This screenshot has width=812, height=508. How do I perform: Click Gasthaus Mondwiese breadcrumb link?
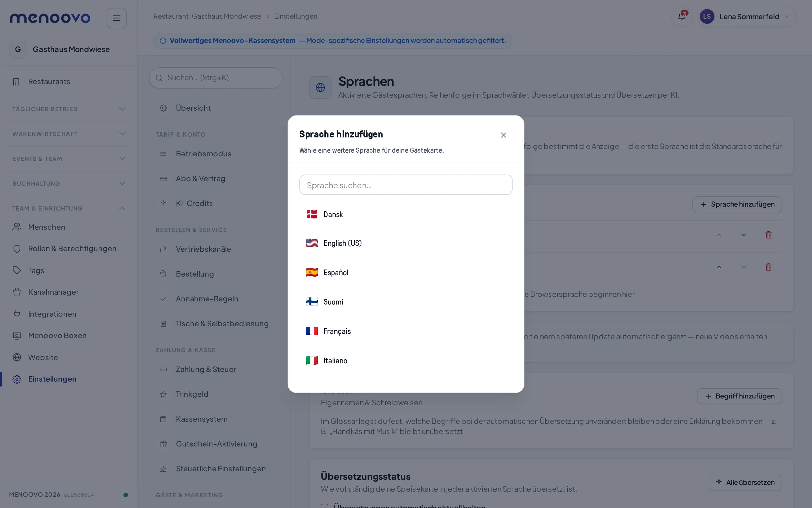(x=207, y=16)
